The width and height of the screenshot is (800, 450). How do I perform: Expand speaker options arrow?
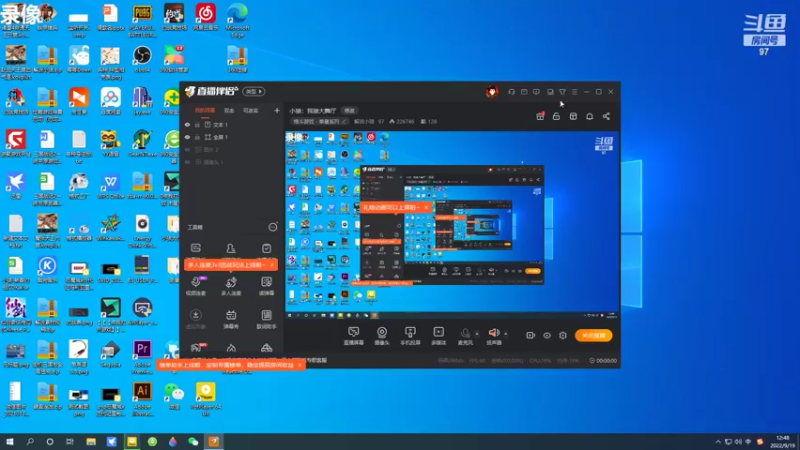506,334
